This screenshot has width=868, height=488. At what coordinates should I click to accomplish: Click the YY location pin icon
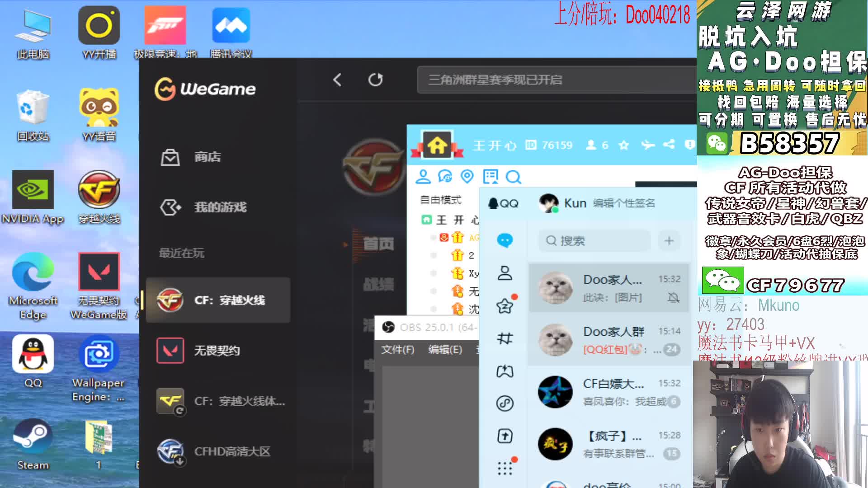click(467, 176)
